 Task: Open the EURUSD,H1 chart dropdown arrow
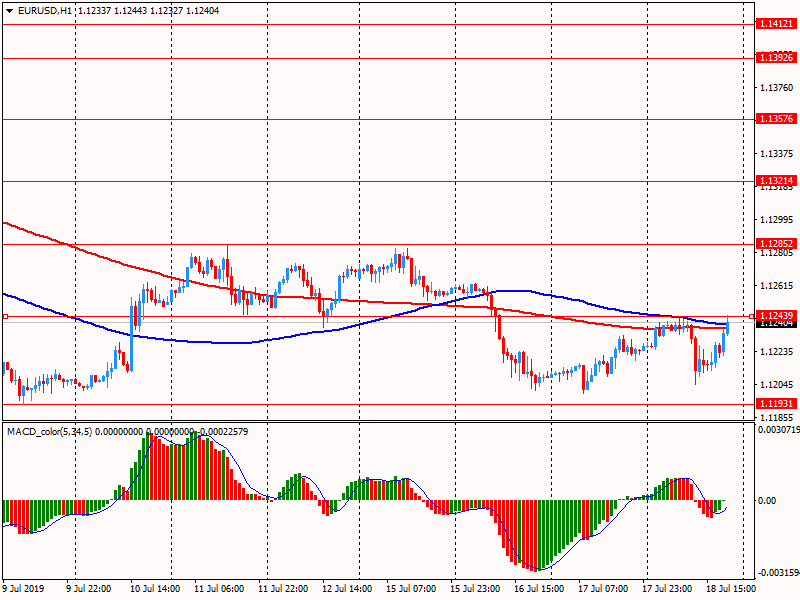[x=9, y=11]
